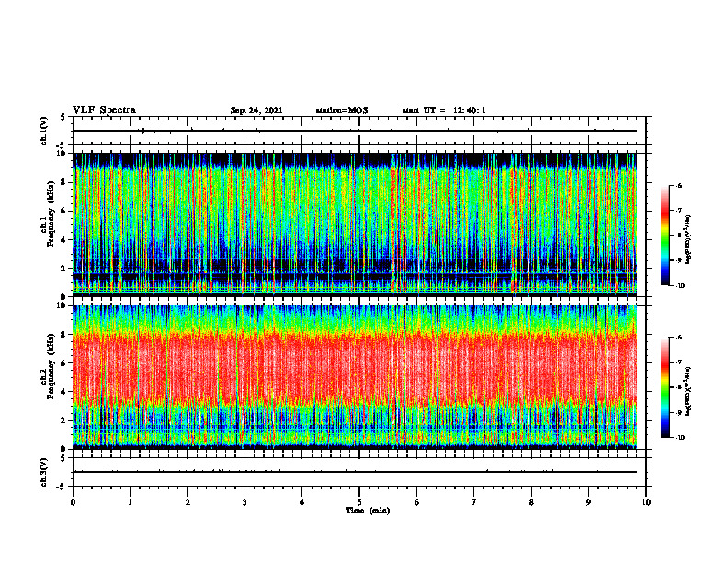
Task: Click the ch.1 frequency tick "4"
Action: (x=64, y=240)
